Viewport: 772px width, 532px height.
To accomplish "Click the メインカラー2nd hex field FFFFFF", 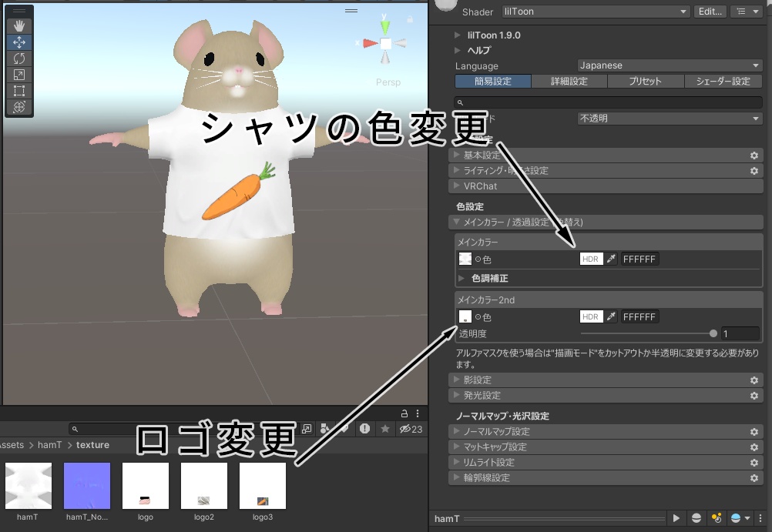I will 639,316.
